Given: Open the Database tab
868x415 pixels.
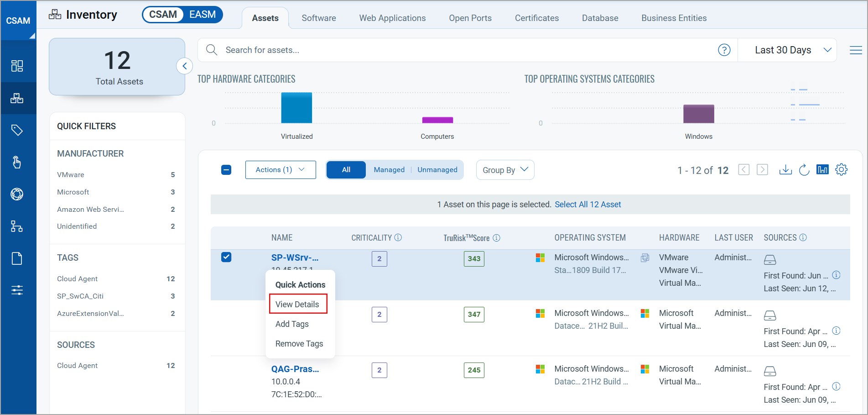Looking at the screenshot, I should [x=600, y=18].
